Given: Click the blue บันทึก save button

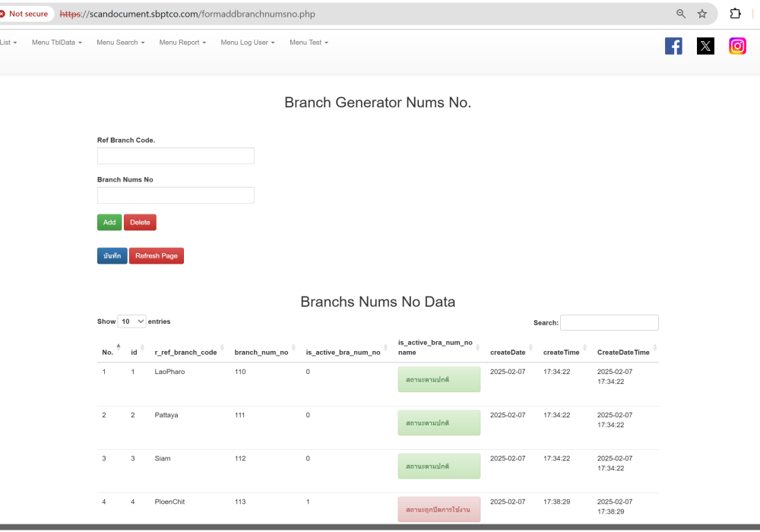Looking at the screenshot, I should click(112, 256).
